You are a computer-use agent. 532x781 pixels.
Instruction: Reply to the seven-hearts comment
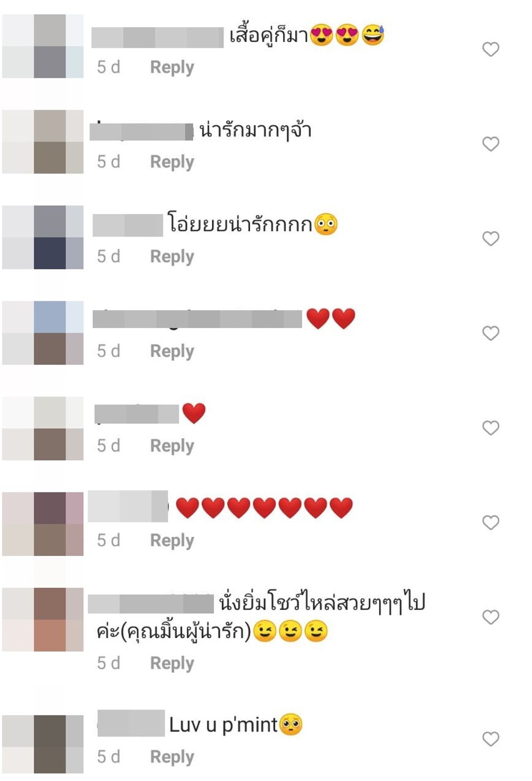pyautogui.click(x=172, y=541)
